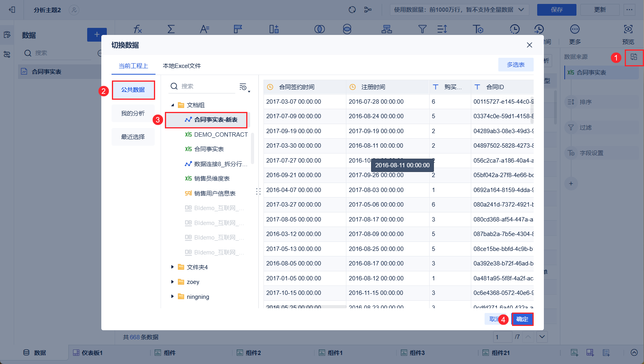Click the sort tool in top toolbar
The height and width of the screenshot is (364, 644).
point(442,29)
